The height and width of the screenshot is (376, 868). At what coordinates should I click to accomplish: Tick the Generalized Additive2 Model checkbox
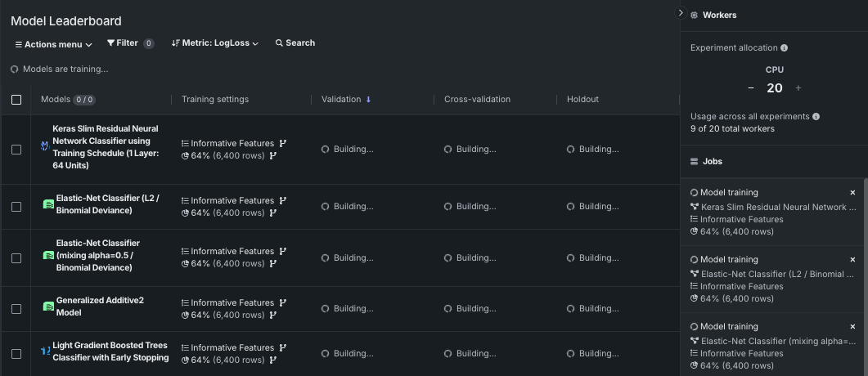coord(16,309)
